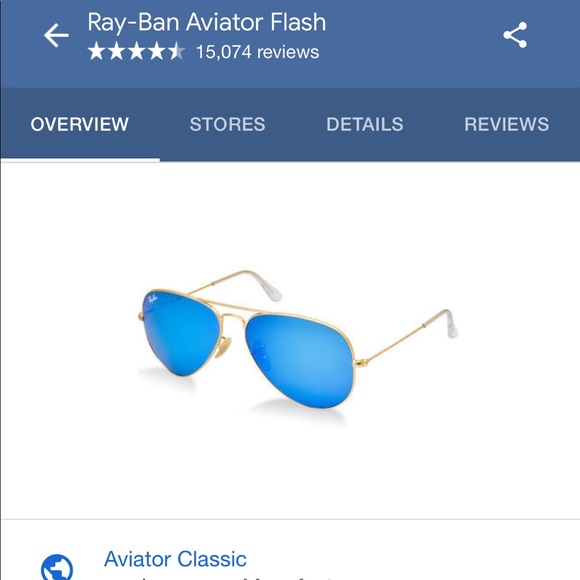Tap the 15,074 reviews count
This screenshot has height=580, width=580.
tap(258, 52)
